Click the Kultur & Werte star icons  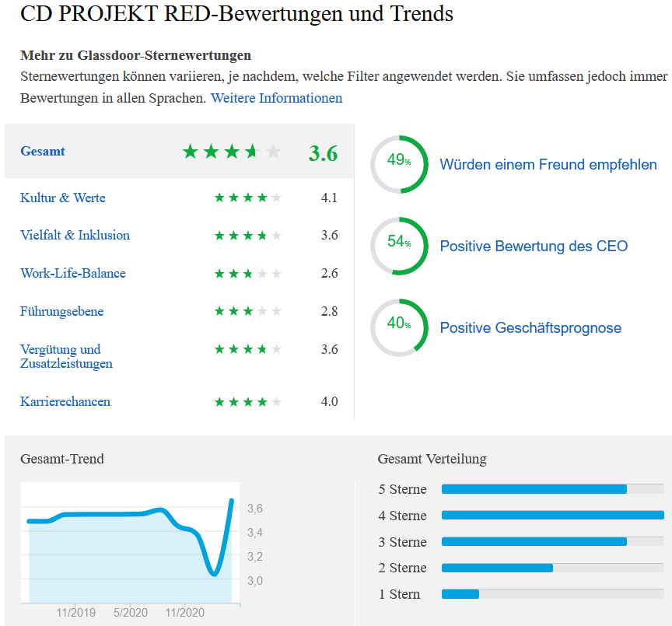pyautogui.click(x=247, y=198)
